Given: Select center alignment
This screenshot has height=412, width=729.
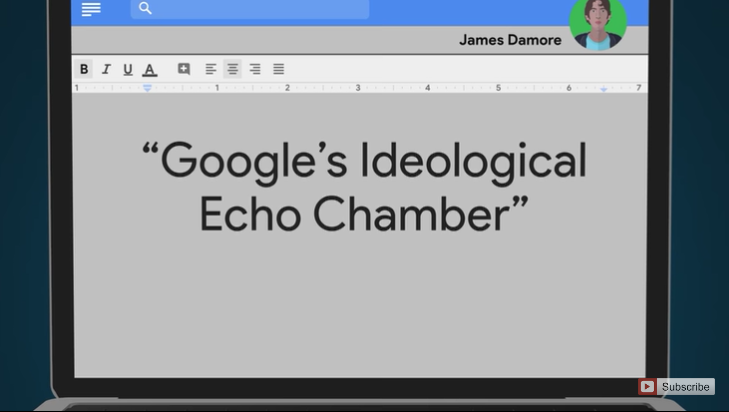Looking at the screenshot, I should pos(232,69).
